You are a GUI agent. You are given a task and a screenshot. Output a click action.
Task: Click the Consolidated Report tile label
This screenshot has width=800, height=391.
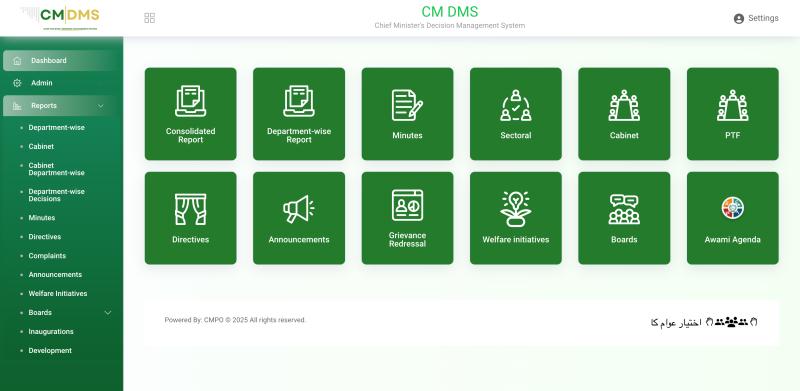pyautogui.click(x=190, y=135)
